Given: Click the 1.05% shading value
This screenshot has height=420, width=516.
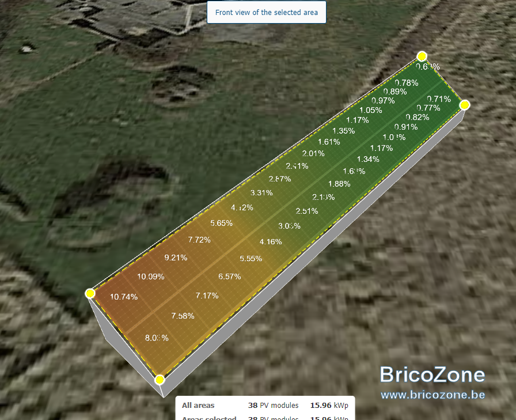Looking at the screenshot, I should 370,110.
